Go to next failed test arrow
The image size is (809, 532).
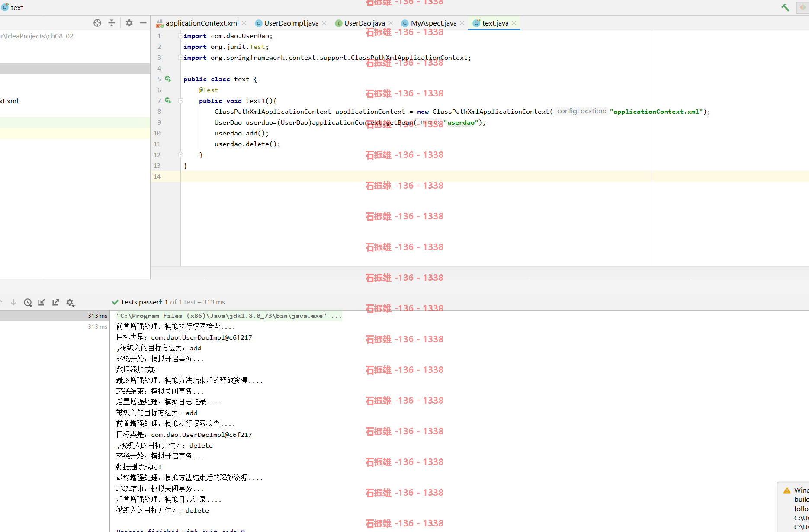[13, 302]
